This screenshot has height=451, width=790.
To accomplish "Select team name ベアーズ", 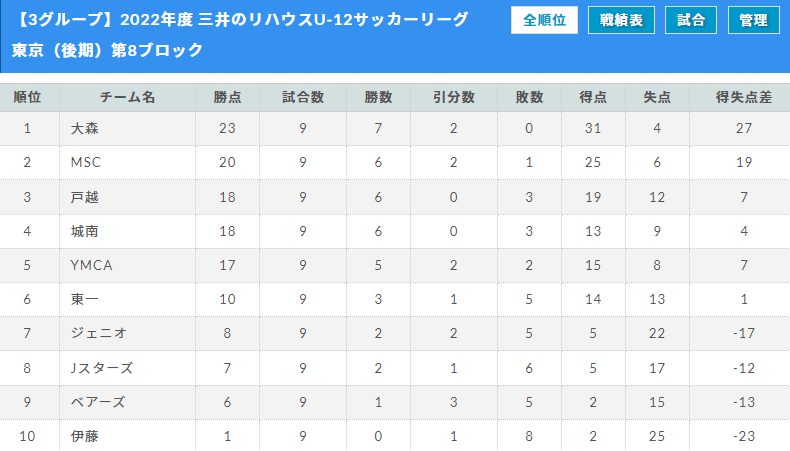I will (98, 402).
